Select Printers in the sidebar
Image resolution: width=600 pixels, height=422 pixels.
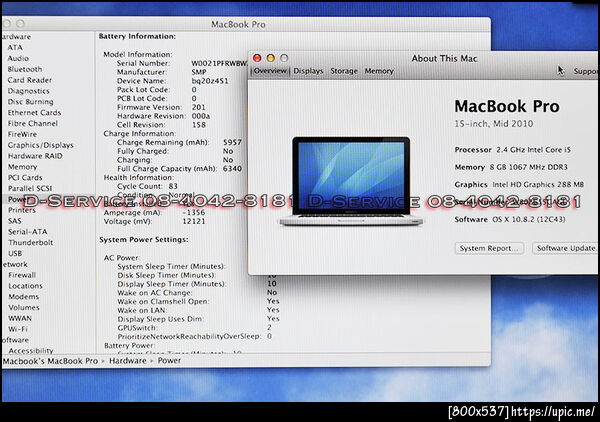(22, 210)
